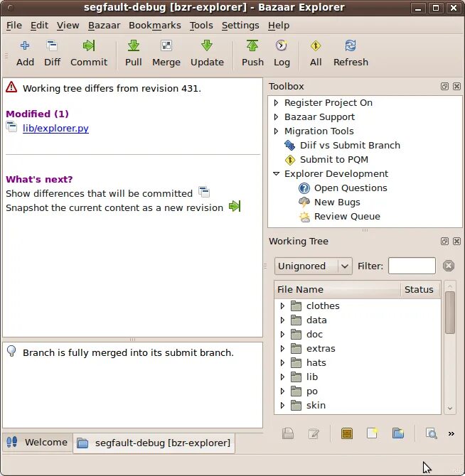
Task: Click the edit file icon under Working Tree
Action: point(314,433)
